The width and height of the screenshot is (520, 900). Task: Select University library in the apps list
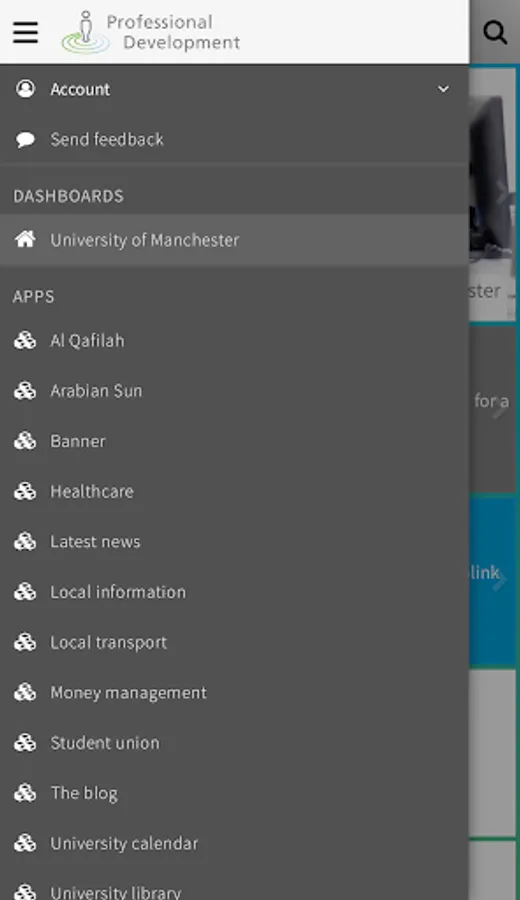pyautogui.click(x=234, y=885)
